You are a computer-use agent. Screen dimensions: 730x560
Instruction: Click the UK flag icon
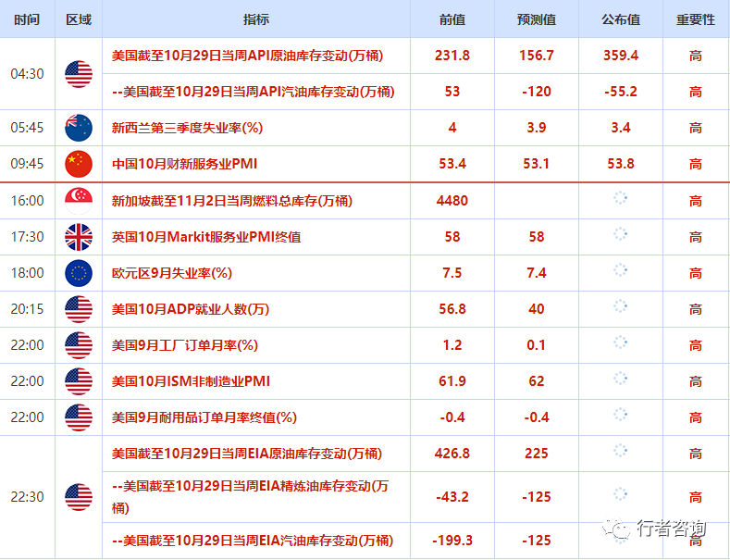[x=79, y=237]
